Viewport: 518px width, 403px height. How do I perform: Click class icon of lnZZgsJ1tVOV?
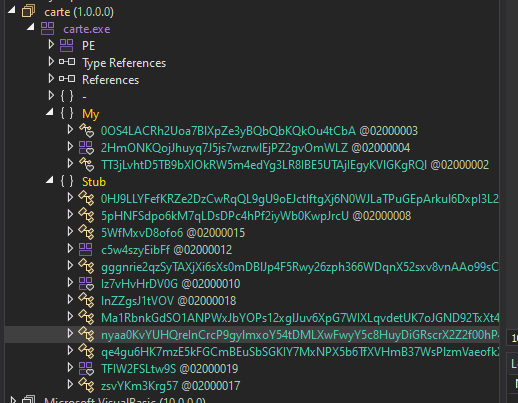[86, 300]
